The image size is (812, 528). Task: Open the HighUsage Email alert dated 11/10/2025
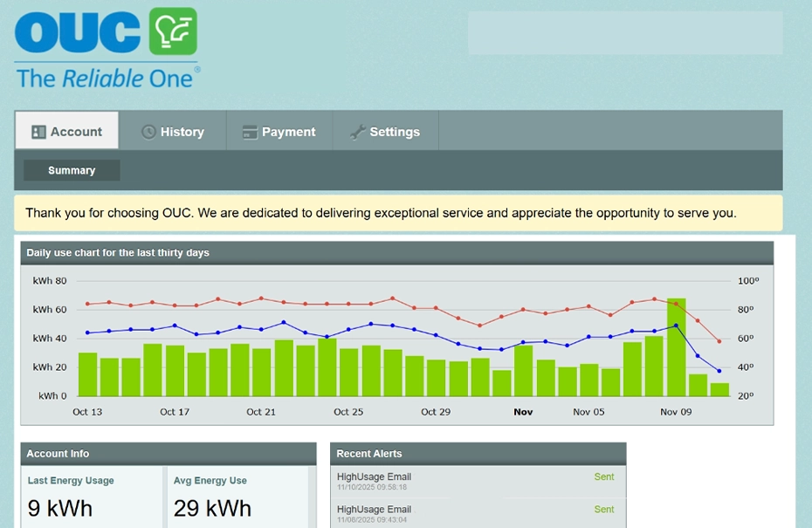click(x=374, y=477)
